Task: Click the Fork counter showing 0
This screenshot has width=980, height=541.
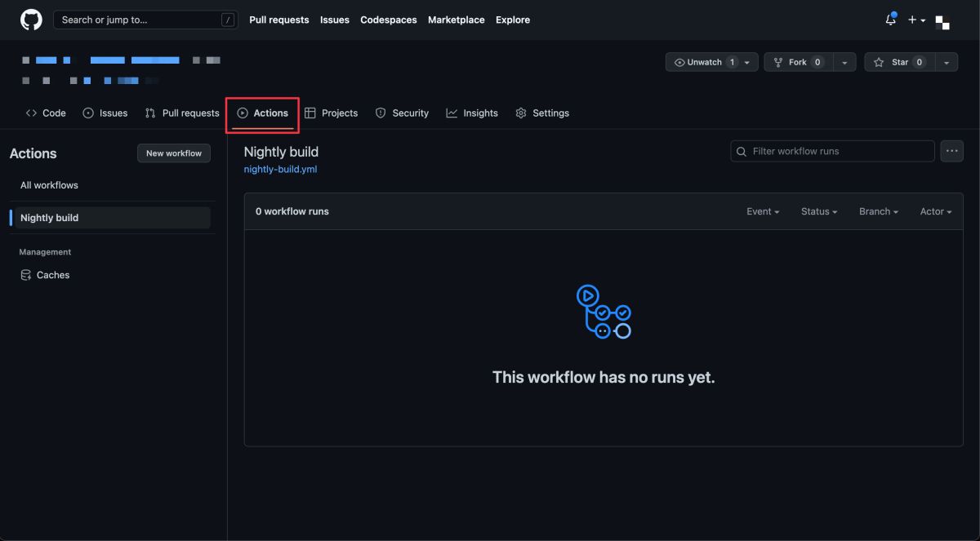Action: tap(817, 62)
